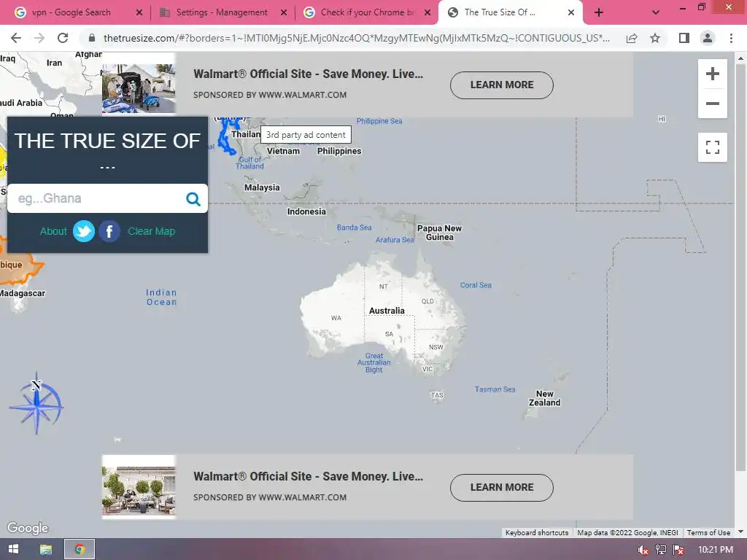Click the map zoom out minus button

pyautogui.click(x=712, y=104)
